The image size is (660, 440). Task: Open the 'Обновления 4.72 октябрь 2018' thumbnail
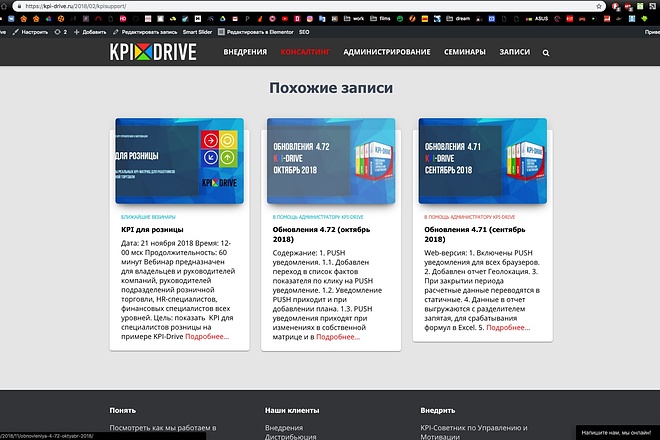(x=331, y=161)
